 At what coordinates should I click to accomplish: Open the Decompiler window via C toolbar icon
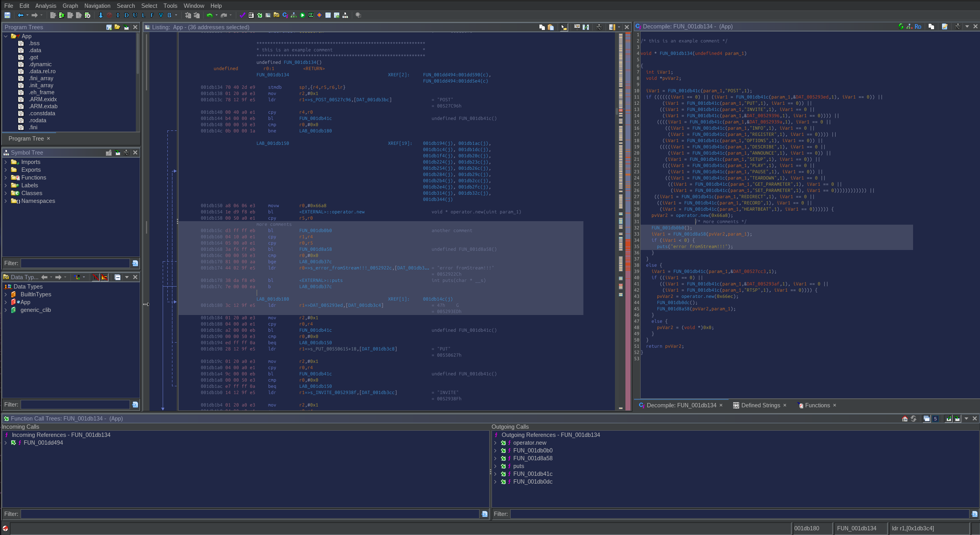[x=285, y=15]
